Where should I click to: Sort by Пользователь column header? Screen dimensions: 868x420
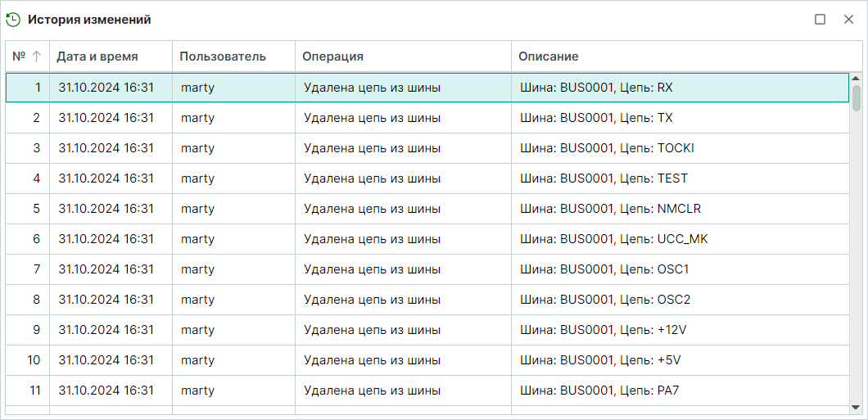coord(223,56)
